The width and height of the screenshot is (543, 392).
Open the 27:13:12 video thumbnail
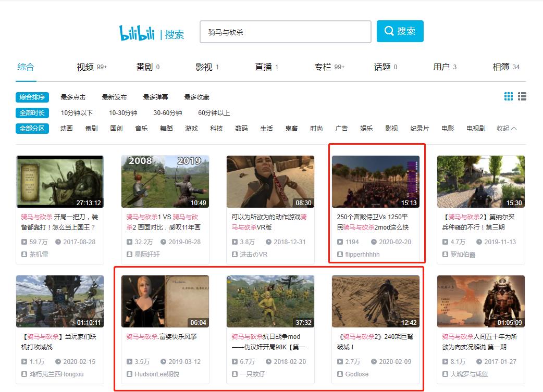(x=60, y=182)
